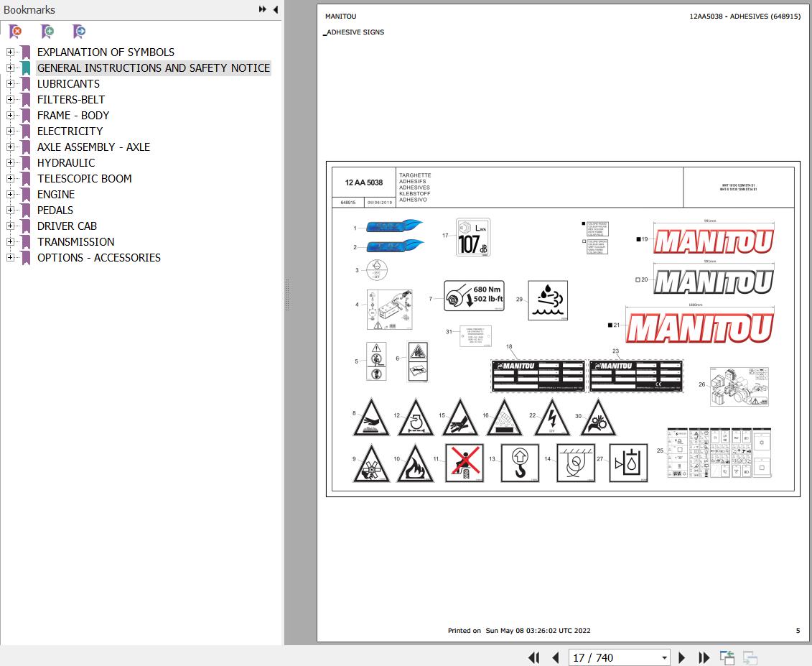Open the FRAME - BODY bookmark
The width and height of the screenshot is (812, 666).
[x=73, y=116]
